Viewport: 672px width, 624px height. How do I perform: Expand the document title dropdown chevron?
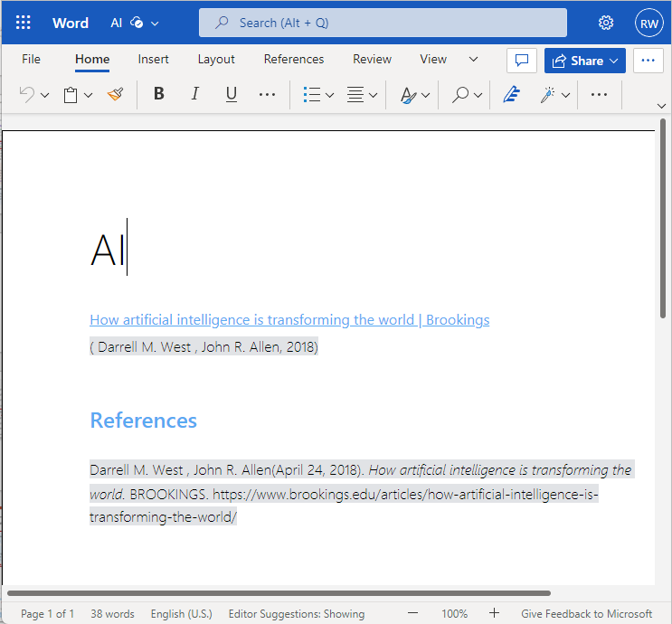click(x=155, y=24)
